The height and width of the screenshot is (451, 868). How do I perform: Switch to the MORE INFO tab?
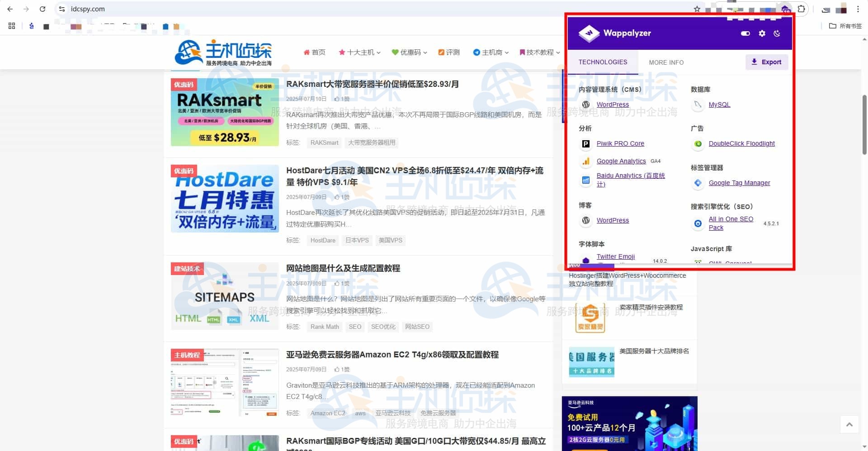(x=666, y=62)
